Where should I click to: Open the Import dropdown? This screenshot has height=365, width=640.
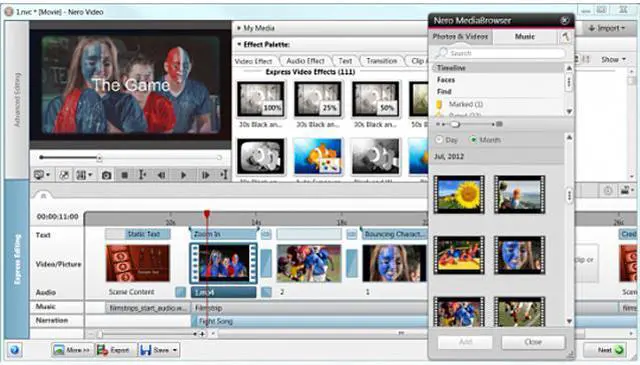point(607,28)
